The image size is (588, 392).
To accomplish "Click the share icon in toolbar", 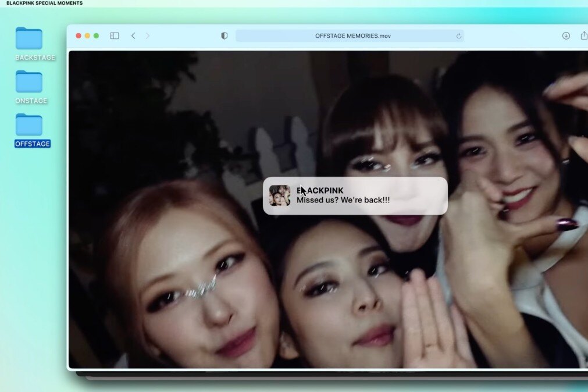I will click(x=584, y=35).
